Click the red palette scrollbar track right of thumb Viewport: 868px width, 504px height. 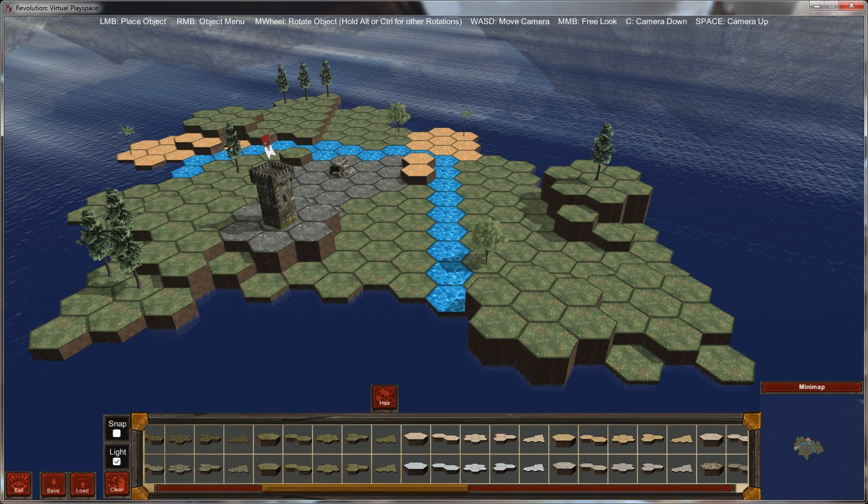coord(601,488)
